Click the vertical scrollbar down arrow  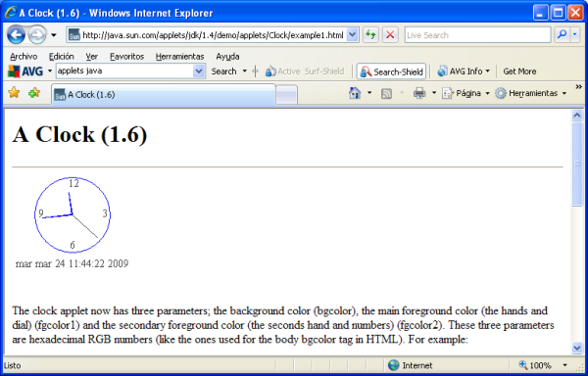click(x=577, y=348)
